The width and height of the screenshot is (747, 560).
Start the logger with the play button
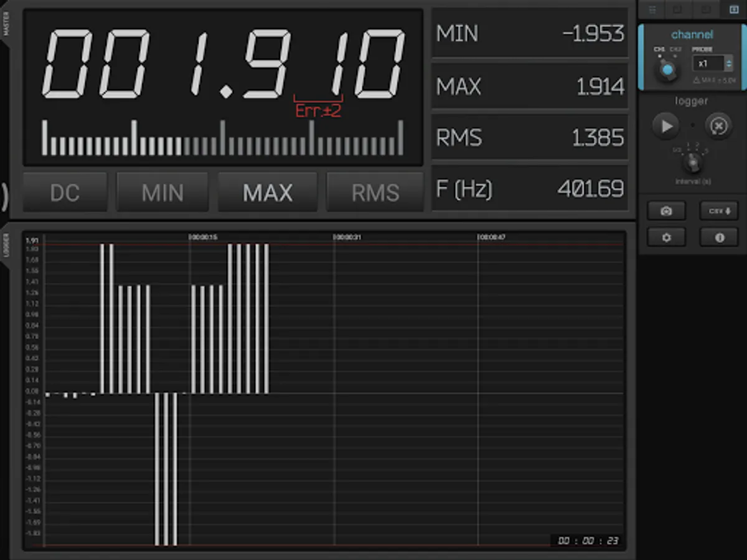tap(666, 126)
